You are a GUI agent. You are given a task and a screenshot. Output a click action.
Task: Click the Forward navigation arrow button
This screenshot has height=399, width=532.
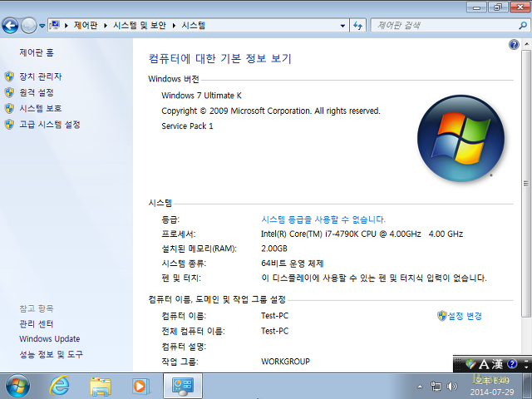28,26
